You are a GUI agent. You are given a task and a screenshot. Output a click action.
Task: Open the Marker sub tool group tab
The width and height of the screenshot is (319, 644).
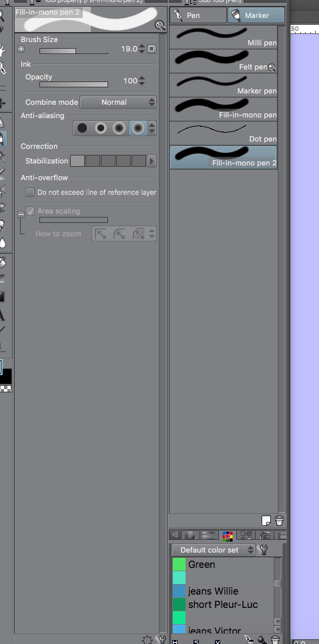(x=256, y=15)
